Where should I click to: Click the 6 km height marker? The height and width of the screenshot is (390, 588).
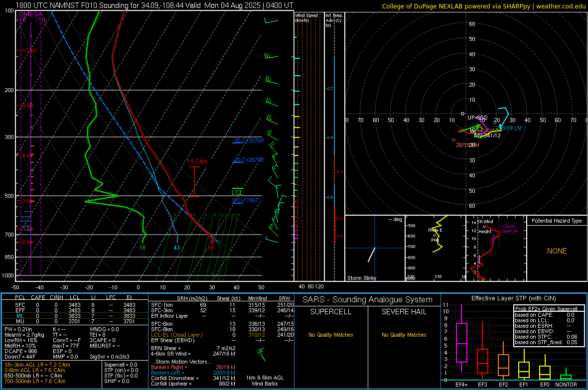(x=28, y=155)
